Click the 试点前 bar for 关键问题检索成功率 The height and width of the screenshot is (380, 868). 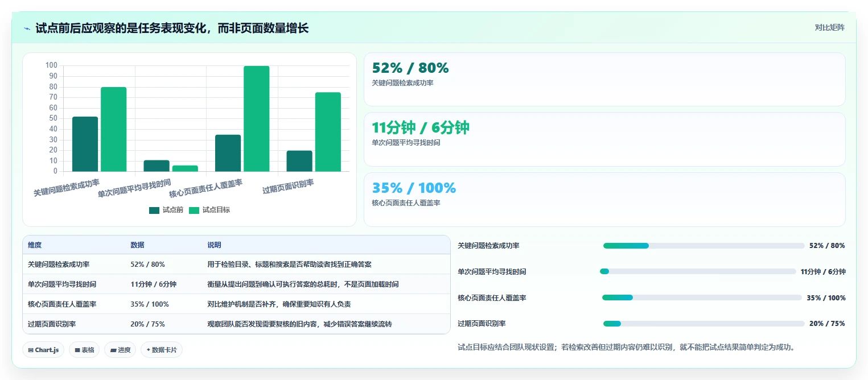coord(85,144)
